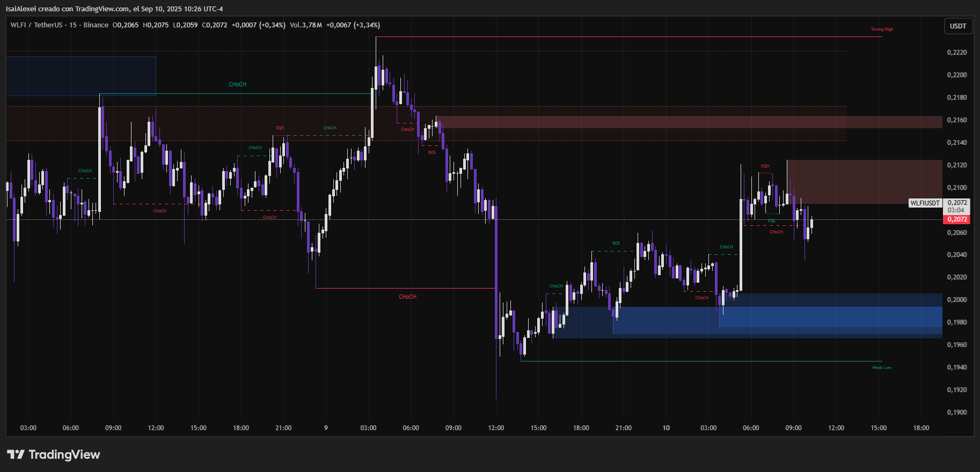
Task: Click the WLFI / TetherUS symbol title
Action: 36,25
